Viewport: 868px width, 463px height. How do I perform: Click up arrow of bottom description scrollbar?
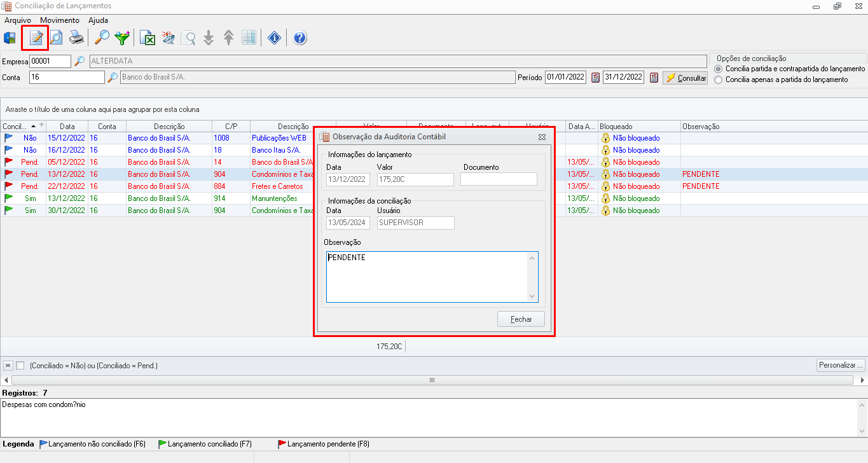[862, 404]
